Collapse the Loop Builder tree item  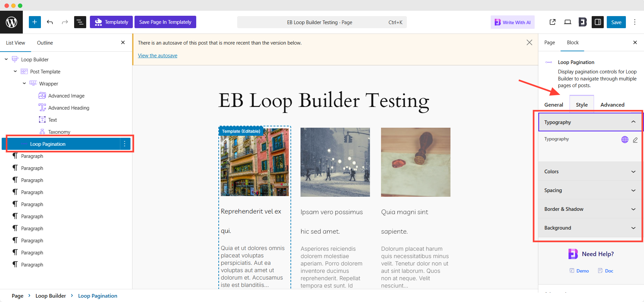click(x=6, y=59)
